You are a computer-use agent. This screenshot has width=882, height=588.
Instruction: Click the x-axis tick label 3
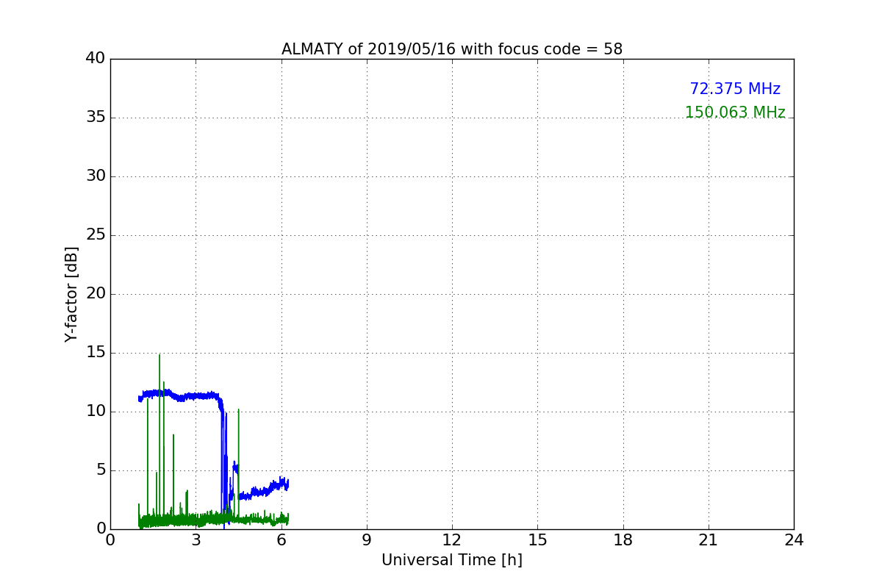[x=196, y=540]
